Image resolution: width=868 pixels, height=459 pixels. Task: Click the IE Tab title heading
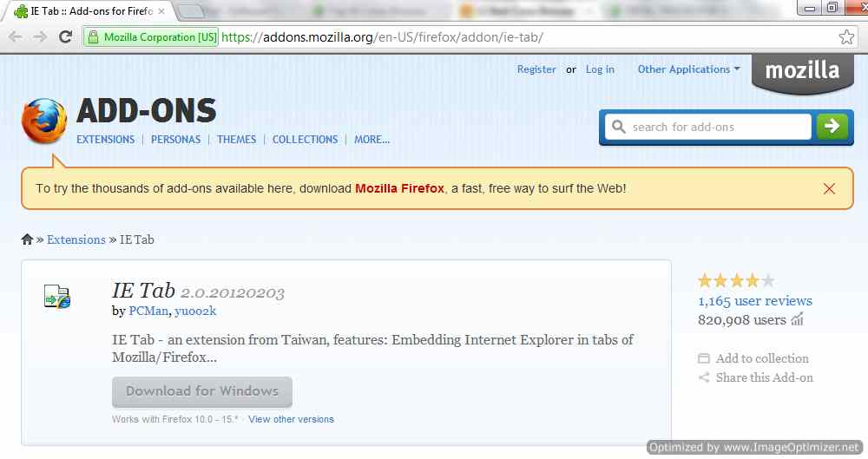(x=143, y=290)
